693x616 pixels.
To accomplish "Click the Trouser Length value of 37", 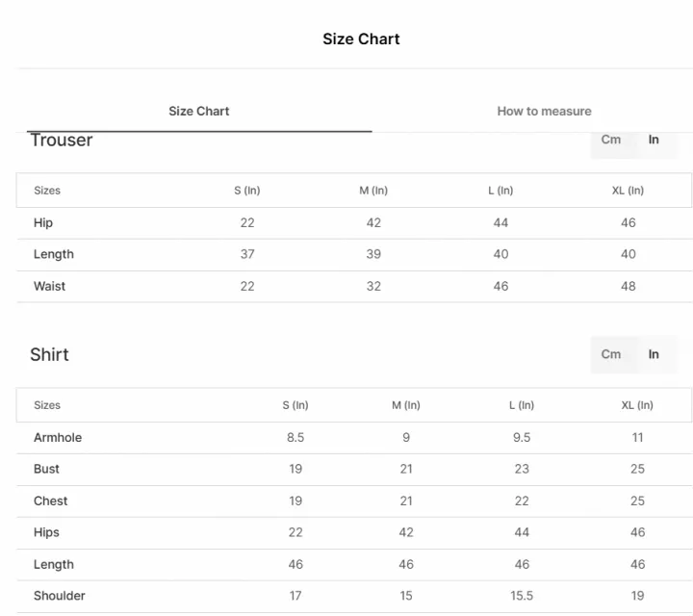I will 247,254.
